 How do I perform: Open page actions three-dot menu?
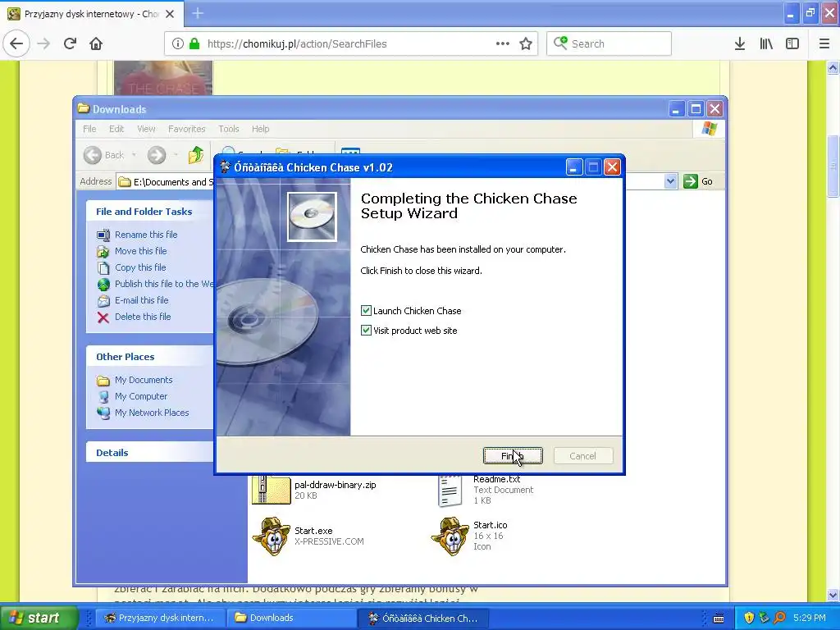coord(503,44)
